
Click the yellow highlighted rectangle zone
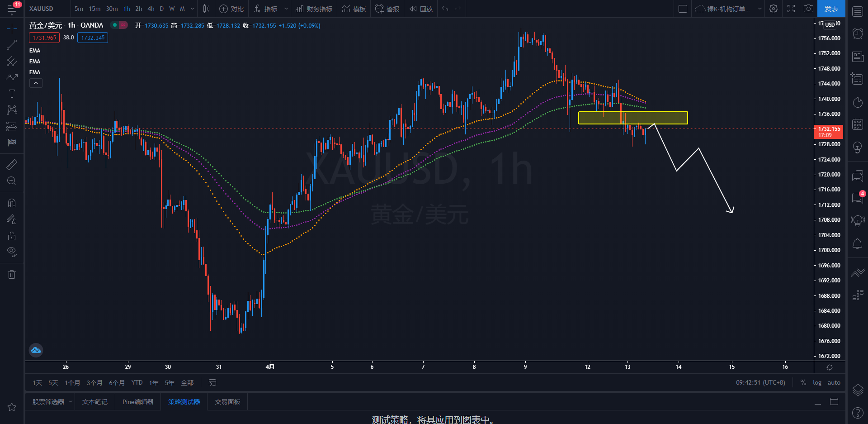(632, 118)
